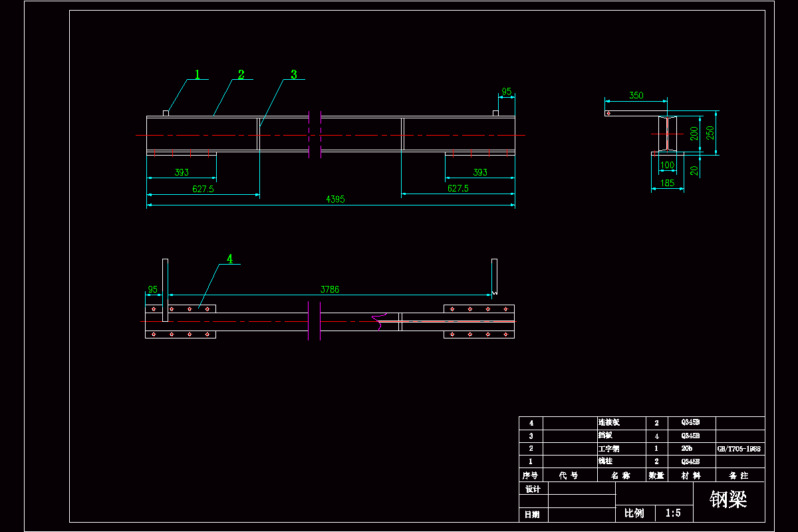This screenshot has height=532, width=798.
Task: Click the 数量 column header
Action: click(x=656, y=475)
